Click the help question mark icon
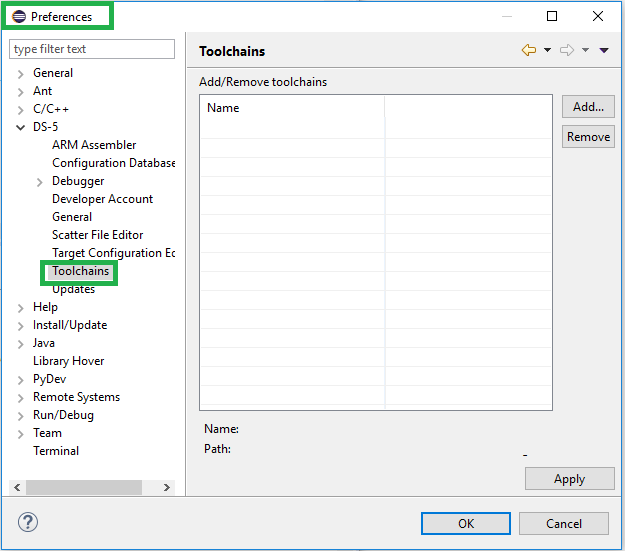 28,522
